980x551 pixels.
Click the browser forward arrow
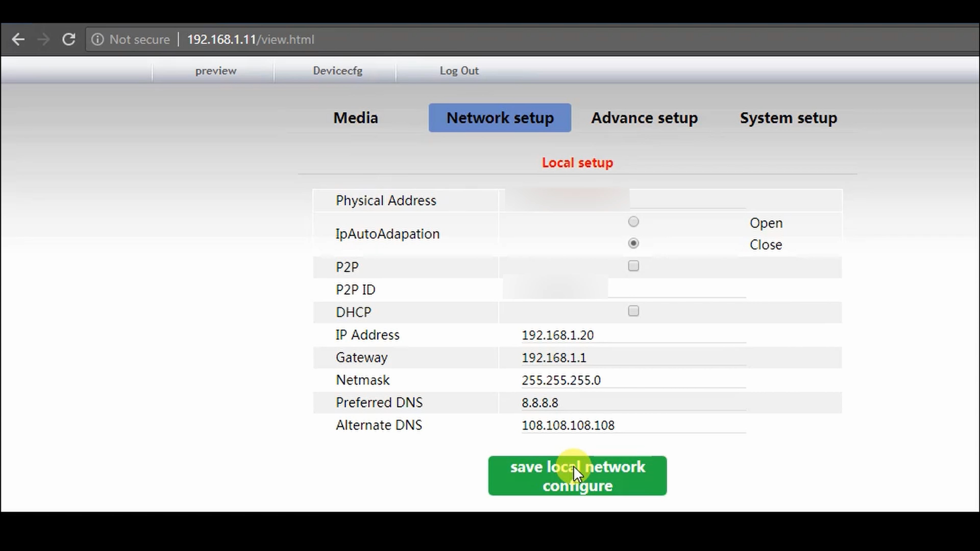(x=44, y=39)
